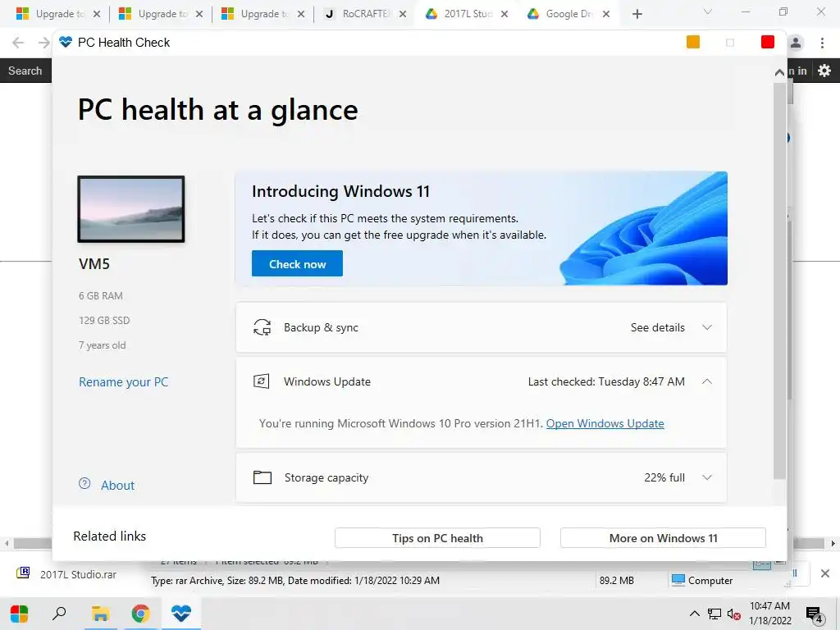The width and height of the screenshot is (840, 630).
Task: Switch to the 2017L Stud browser tab
Action: (467, 14)
